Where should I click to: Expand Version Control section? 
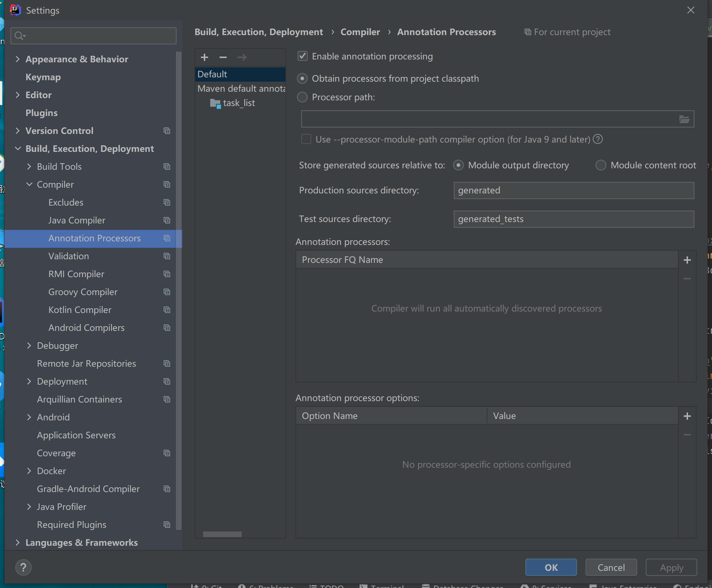(x=18, y=131)
